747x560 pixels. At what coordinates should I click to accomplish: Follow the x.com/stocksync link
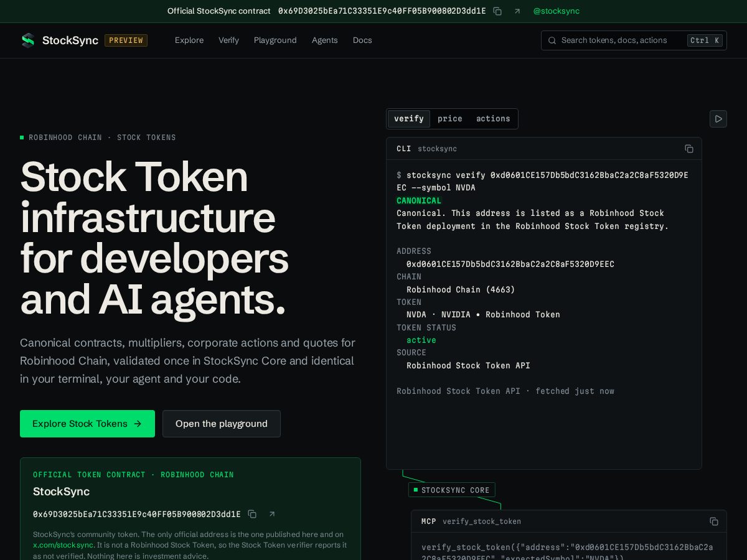click(x=63, y=545)
